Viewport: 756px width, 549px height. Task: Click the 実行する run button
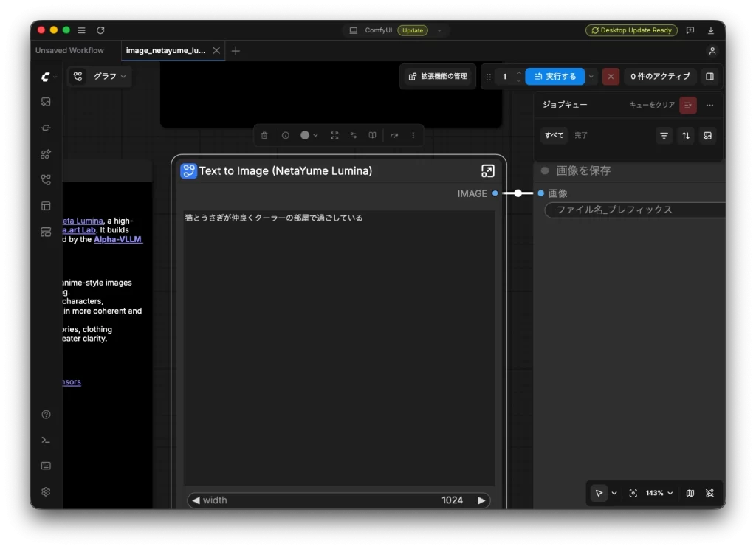[x=555, y=76]
